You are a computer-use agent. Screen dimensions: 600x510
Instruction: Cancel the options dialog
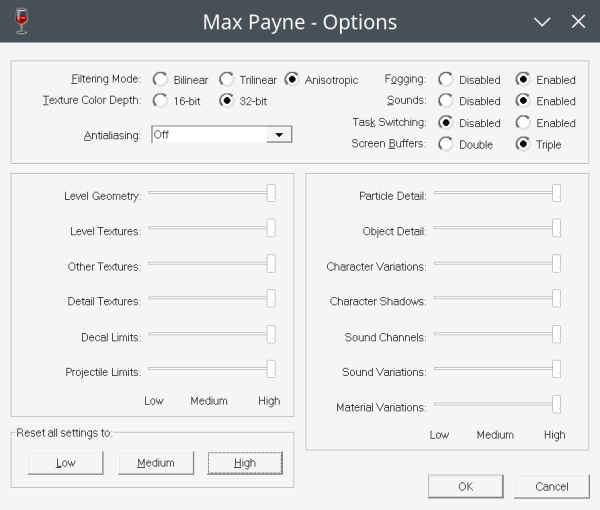pos(552,486)
